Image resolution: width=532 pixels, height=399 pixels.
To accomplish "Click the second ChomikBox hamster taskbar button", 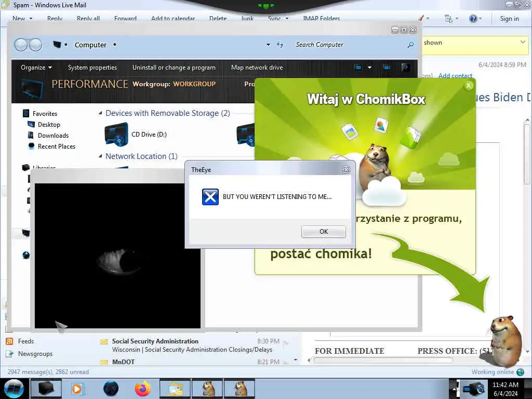I will 240,389.
